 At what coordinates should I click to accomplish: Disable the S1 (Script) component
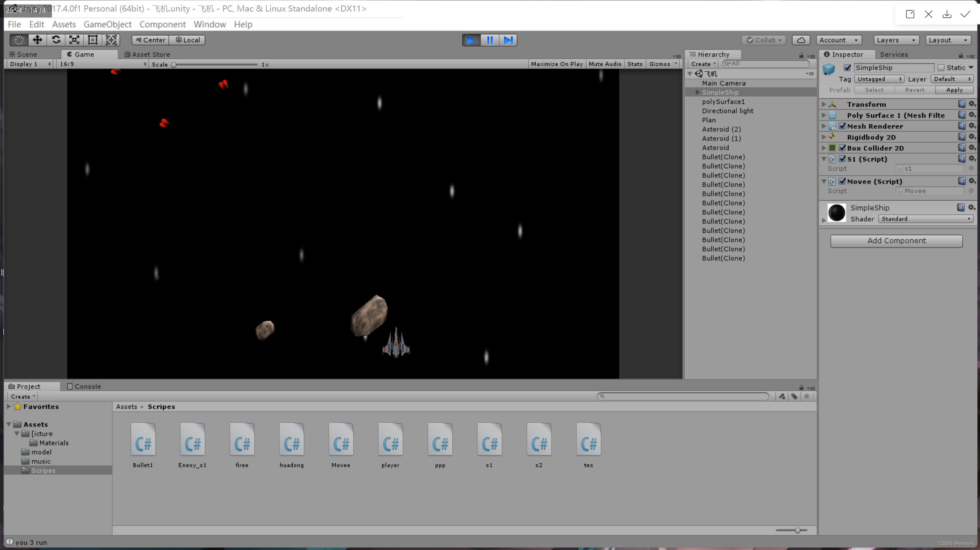click(x=842, y=159)
